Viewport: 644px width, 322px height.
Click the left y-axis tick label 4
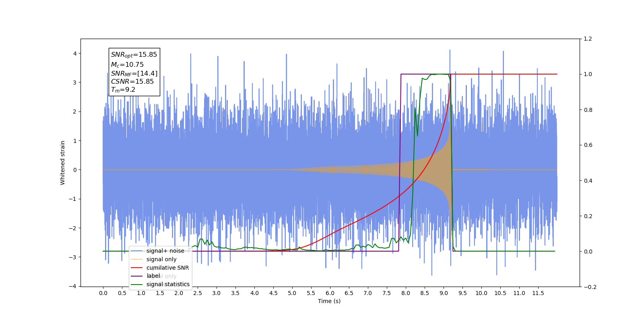75,54
